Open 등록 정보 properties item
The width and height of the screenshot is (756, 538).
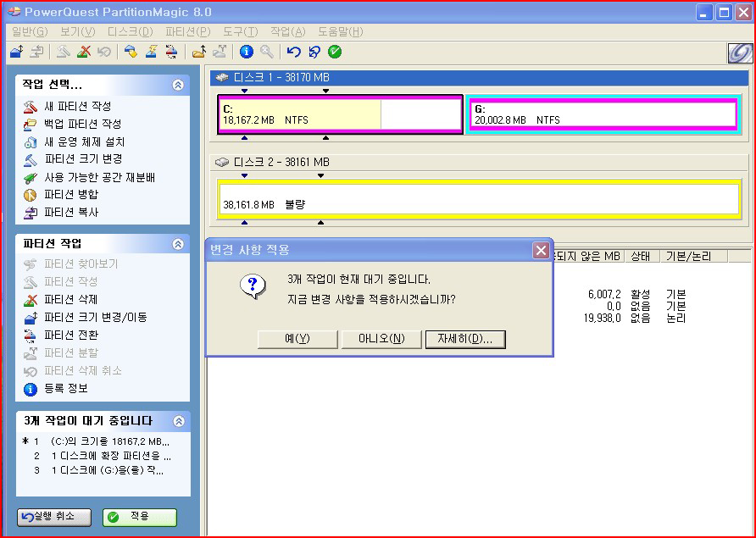pyautogui.click(x=65, y=389)
